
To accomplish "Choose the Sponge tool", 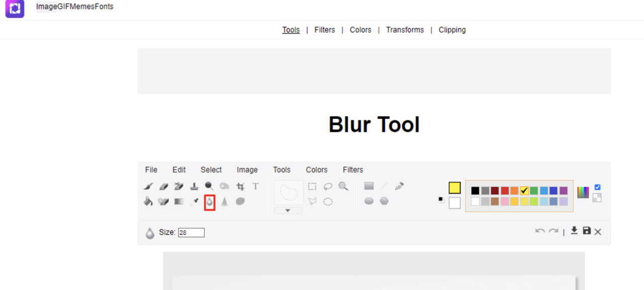I will [x=240, y=201].
